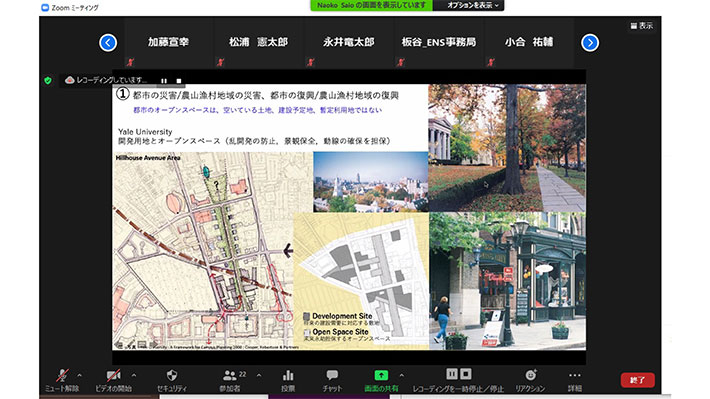
Task: Expand caret next to 参加者
Action: point(259,375)
